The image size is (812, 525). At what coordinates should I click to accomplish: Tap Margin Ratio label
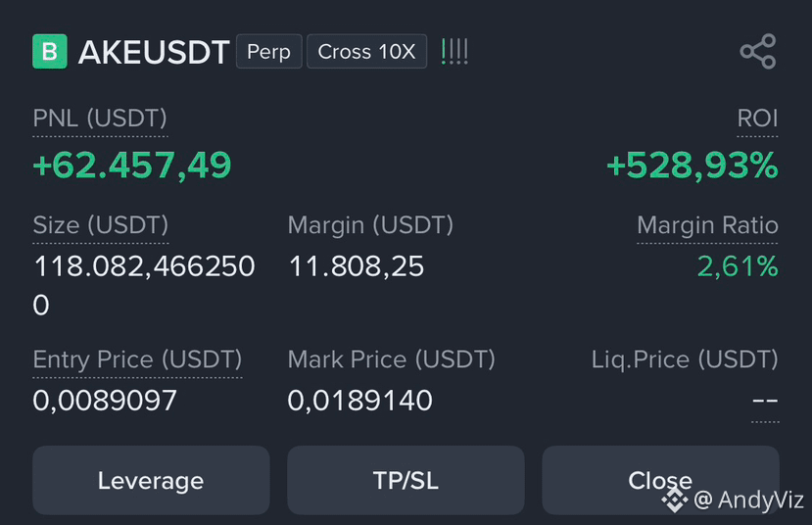707,225
